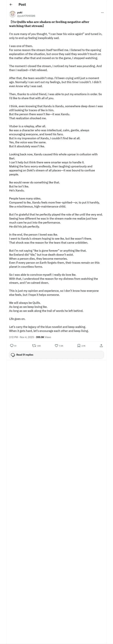Share the post via the upload icon
Viewport: 113px width, 644px height.
(x=101, y=346)
